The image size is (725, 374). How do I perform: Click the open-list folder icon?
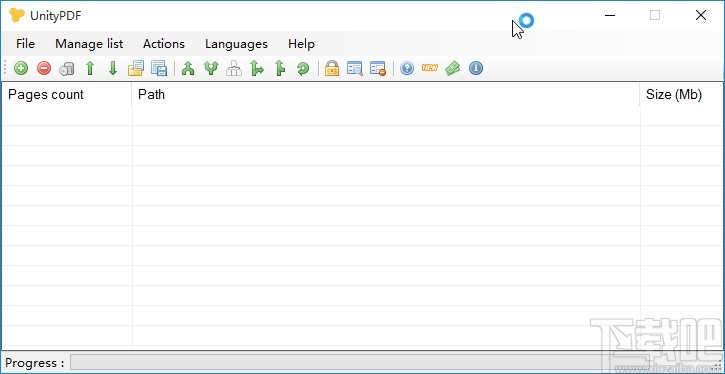coord(136,68)
